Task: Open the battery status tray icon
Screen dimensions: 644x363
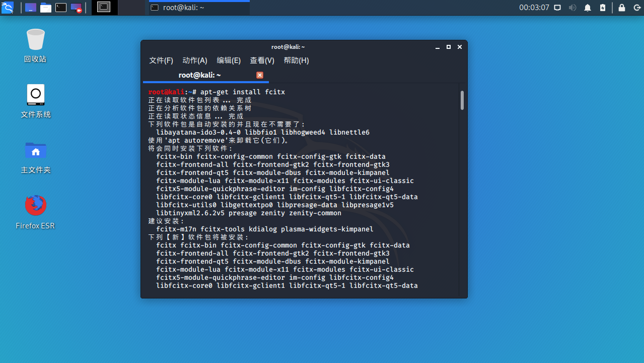Action: click(x=602, y=8)
